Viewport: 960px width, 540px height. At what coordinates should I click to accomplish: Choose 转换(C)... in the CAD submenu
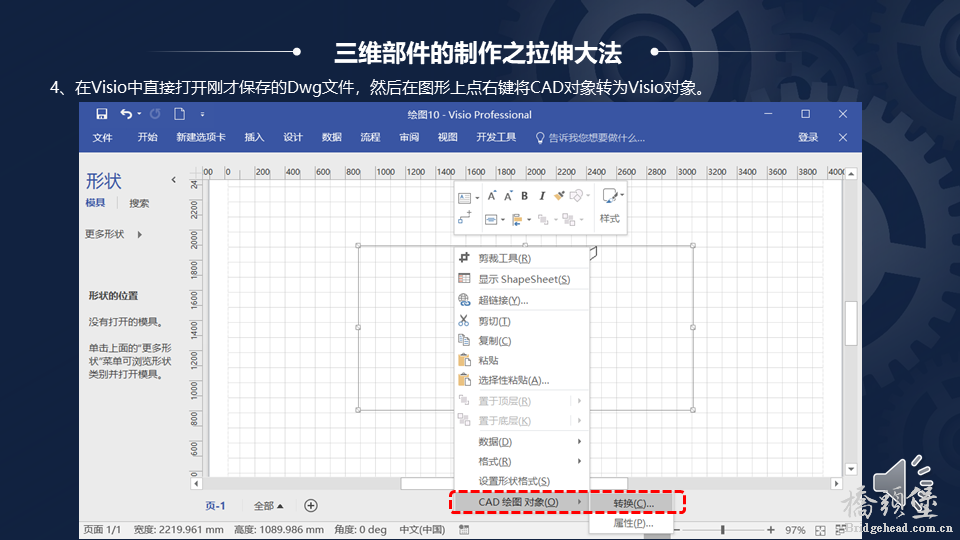[x=634, y=503]
